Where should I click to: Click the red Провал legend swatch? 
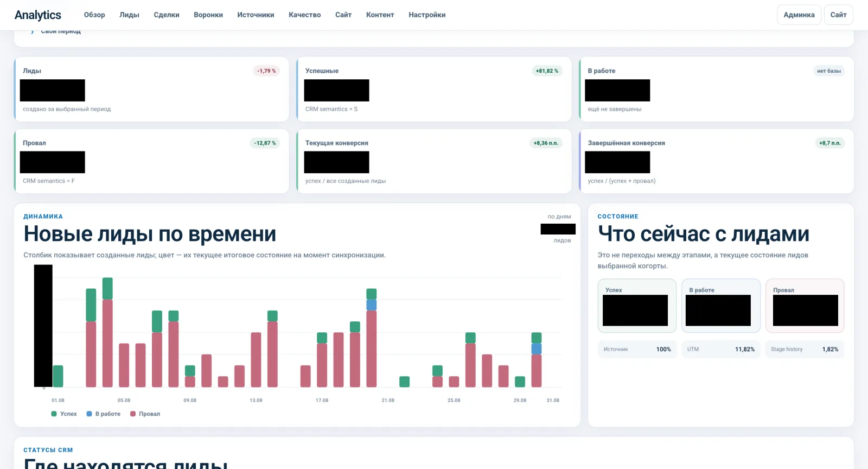(x=133, y=414)
